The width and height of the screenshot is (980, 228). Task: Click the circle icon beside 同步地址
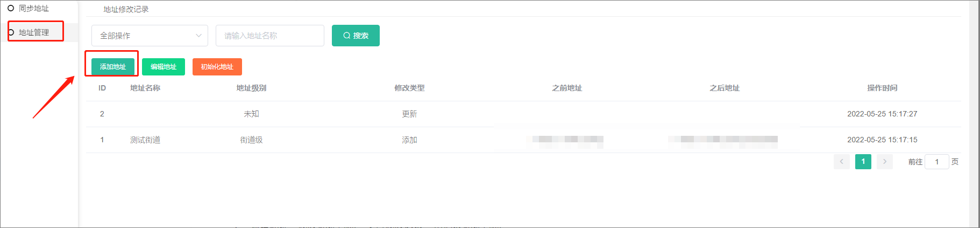[11, 8]
